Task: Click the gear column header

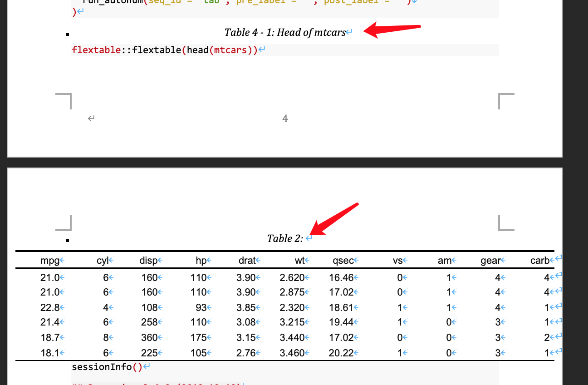Action: click(491, 260)
